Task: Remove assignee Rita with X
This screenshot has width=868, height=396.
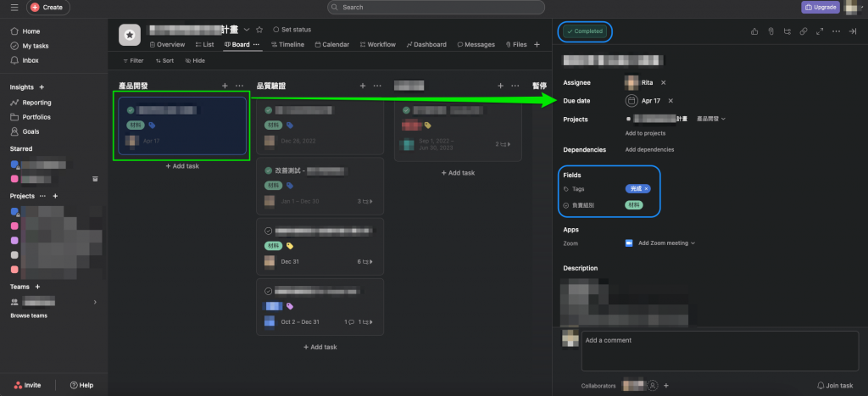Action: (663, 82)
